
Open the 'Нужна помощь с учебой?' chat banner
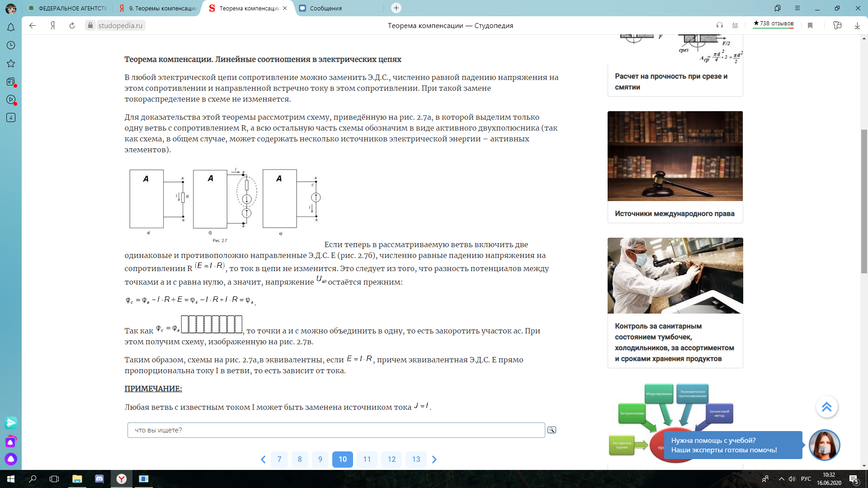pos(733,445)
